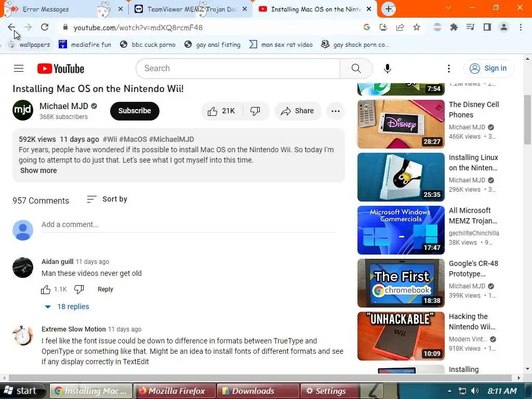Bookmark this page with the star icon
Image resolution: width=532 pixels, height=399 pixels.
(417, 27)
